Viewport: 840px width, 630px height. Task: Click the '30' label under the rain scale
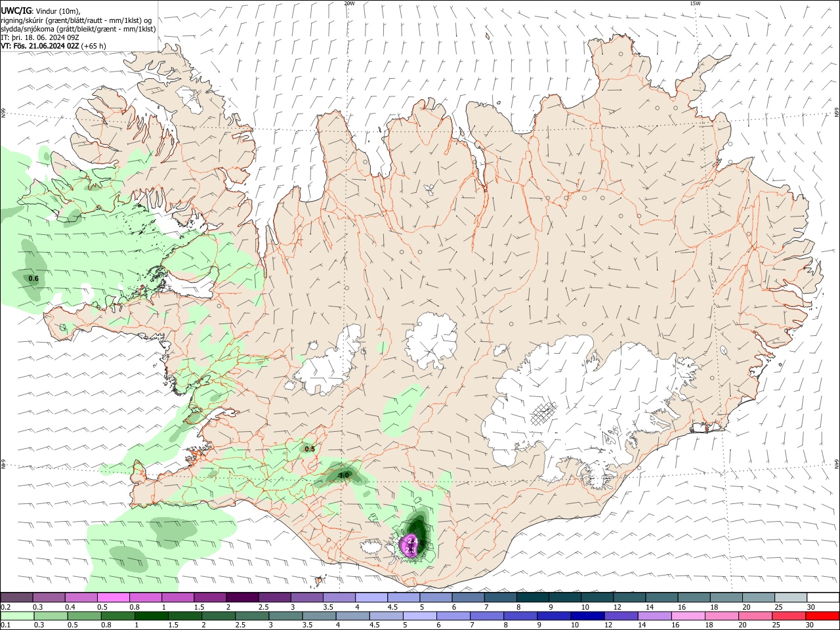tap(809, 625)
